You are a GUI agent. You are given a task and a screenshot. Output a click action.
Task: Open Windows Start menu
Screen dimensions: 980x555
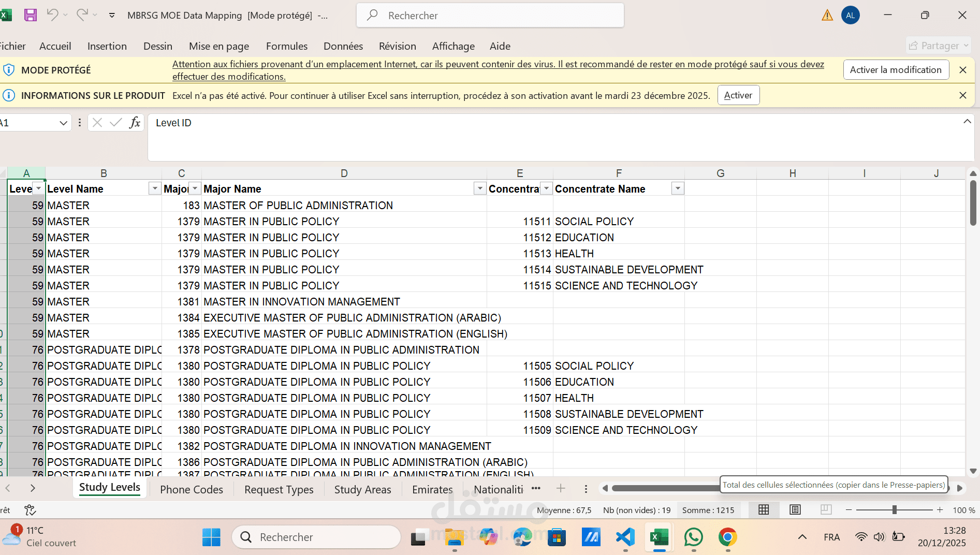point(211,537)
